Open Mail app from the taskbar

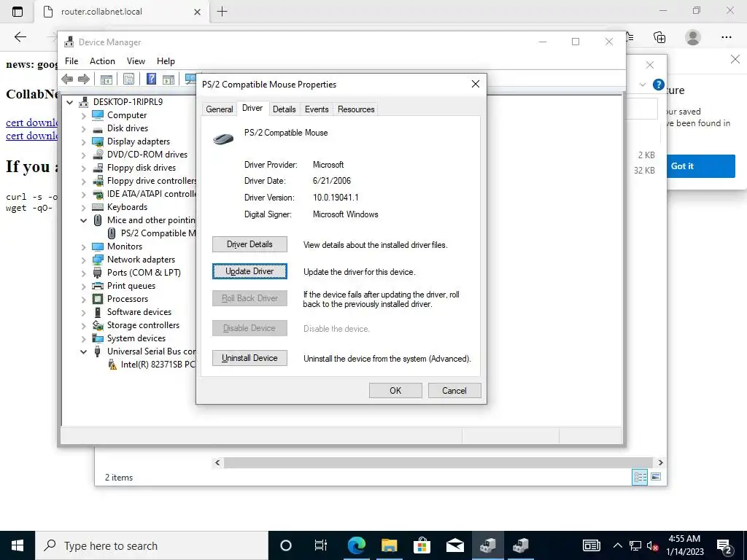tap(455, 545)
